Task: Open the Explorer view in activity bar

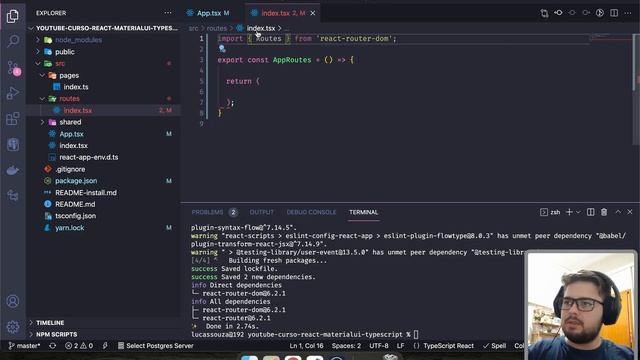Action: pos(13,16)
